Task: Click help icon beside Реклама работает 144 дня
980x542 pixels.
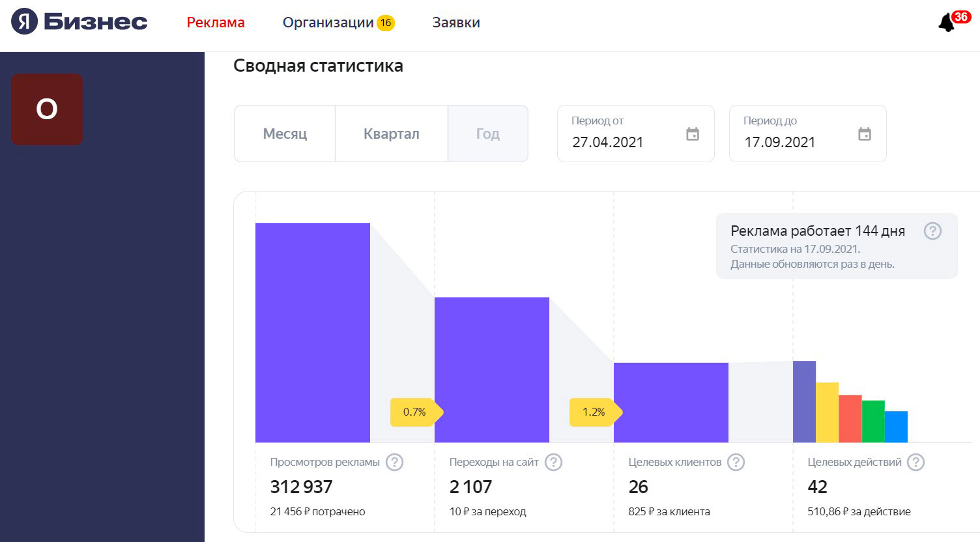Action: click(932, 231)
